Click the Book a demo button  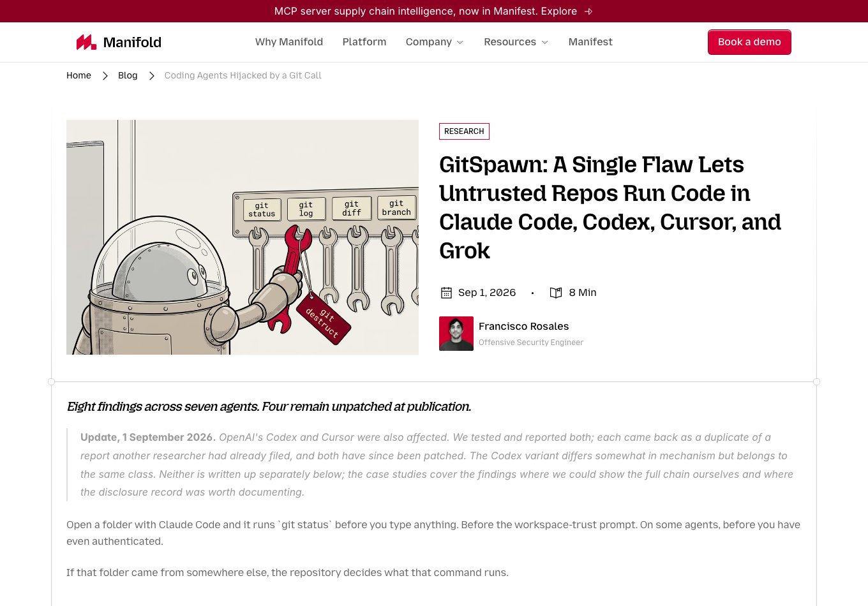tap(749, 42)
